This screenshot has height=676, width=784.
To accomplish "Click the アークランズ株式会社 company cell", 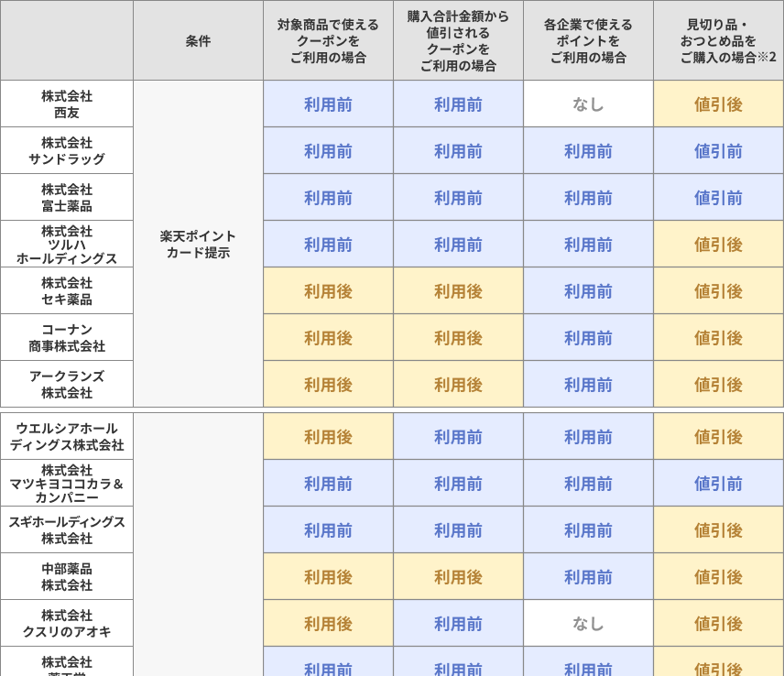I will tap(66, 383).
